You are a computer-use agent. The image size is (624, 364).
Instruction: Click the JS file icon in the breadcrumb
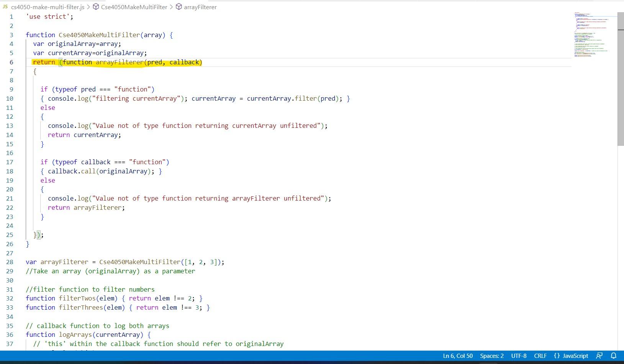[5, 7]
